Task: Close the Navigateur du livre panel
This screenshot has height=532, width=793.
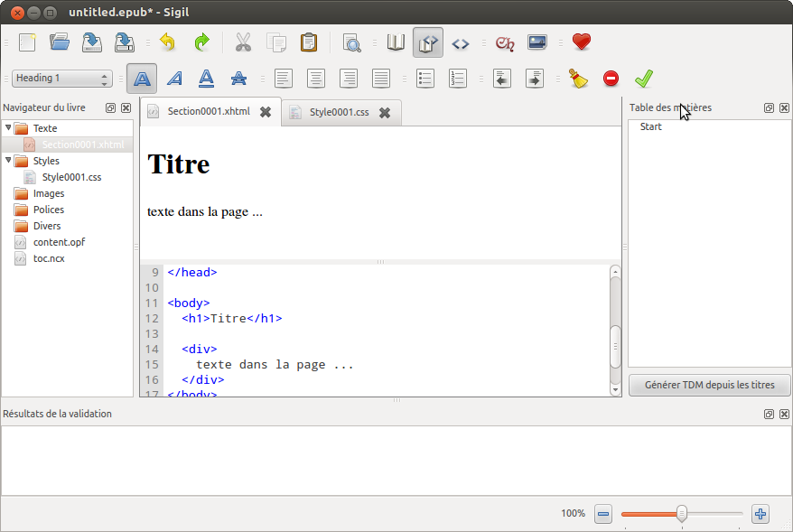Action: [x=126, y=107]
